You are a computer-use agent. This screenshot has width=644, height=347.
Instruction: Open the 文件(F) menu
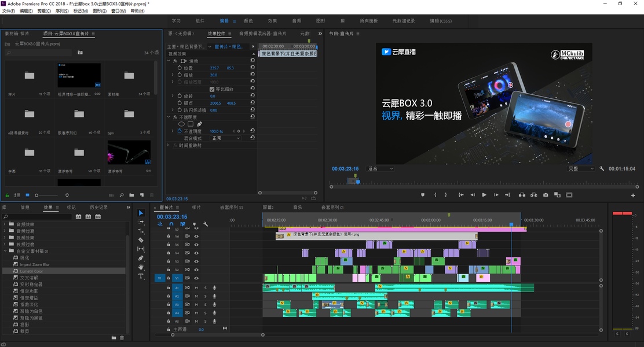coord(9,11)
